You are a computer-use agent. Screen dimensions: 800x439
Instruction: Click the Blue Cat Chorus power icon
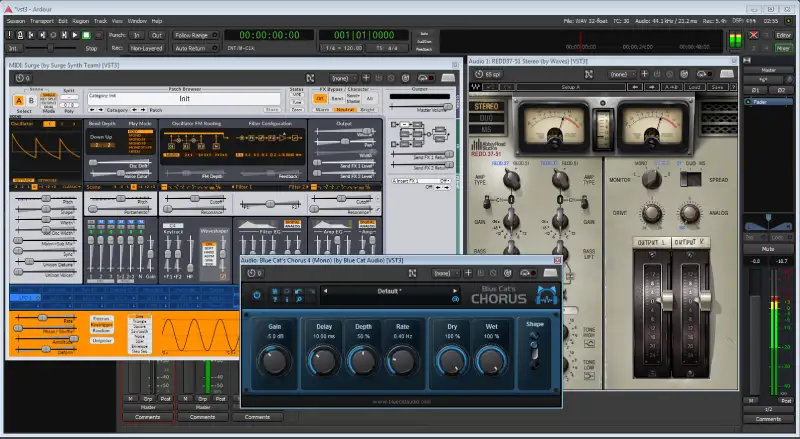tap(256, 295)
